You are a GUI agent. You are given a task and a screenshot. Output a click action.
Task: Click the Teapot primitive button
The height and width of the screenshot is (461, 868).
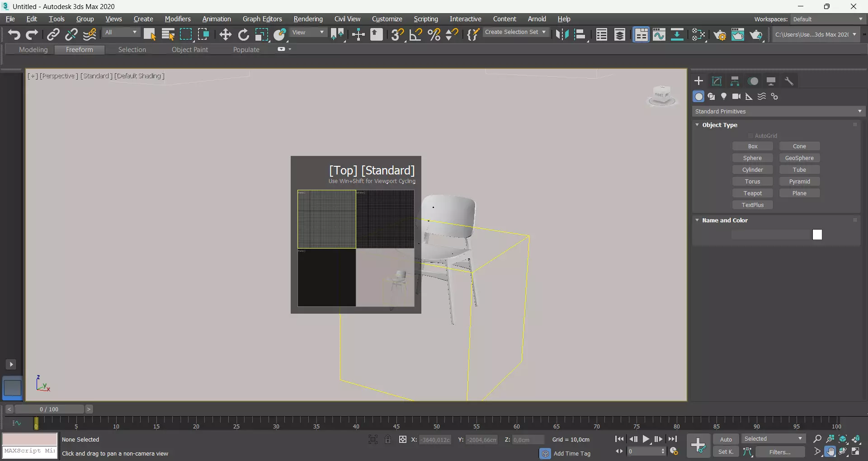pyautogui.click(x=752, y=193)
